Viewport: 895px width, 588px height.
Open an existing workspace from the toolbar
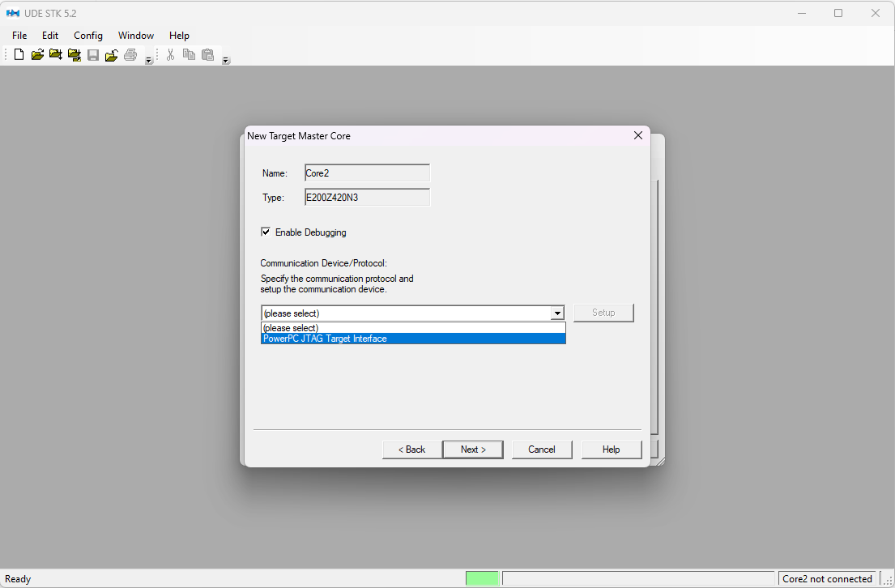coord(37,54)
